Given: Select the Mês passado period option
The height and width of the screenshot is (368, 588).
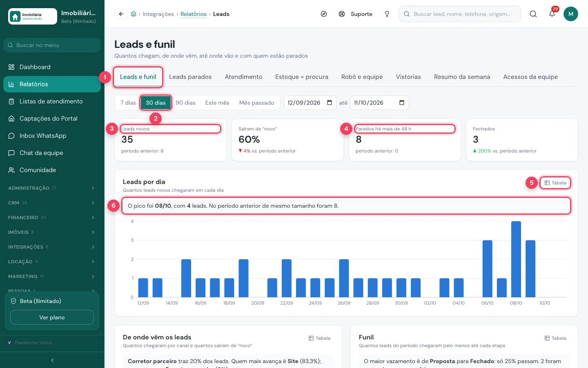Looking at the screenshot, I should pyautogui.click(x=256, y=103).
